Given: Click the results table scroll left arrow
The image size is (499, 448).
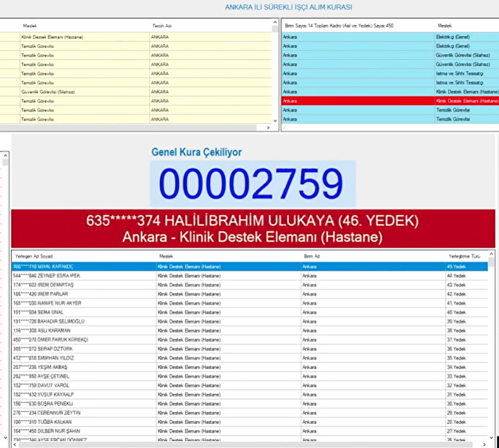Looking at the screenshot, I should (15, 445).
